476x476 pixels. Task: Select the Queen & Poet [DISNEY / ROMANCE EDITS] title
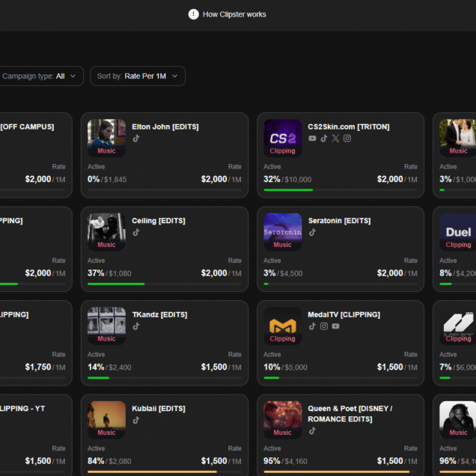pos(350,414)
